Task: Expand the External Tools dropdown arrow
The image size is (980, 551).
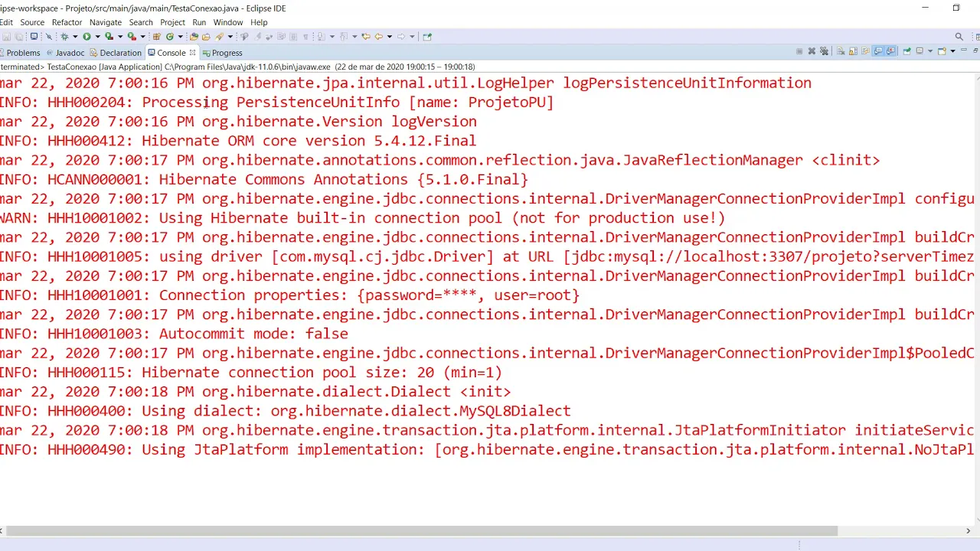Action: point(142,36)
